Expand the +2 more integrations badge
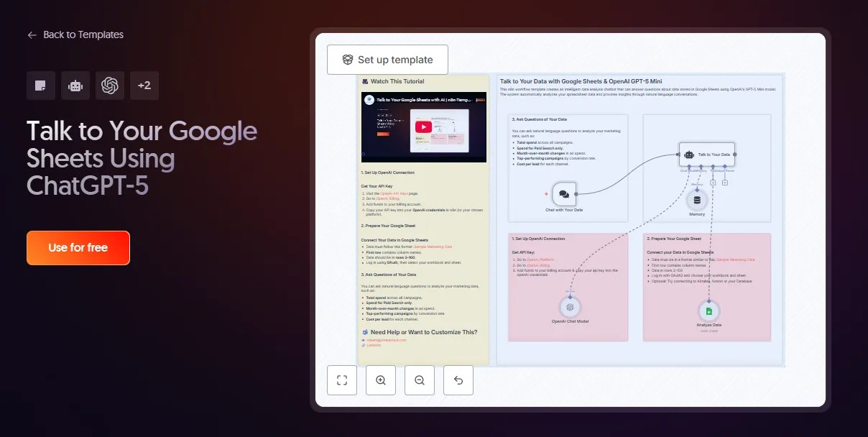The height and width of the screenshot is (437, 868). tap(144, 86)
